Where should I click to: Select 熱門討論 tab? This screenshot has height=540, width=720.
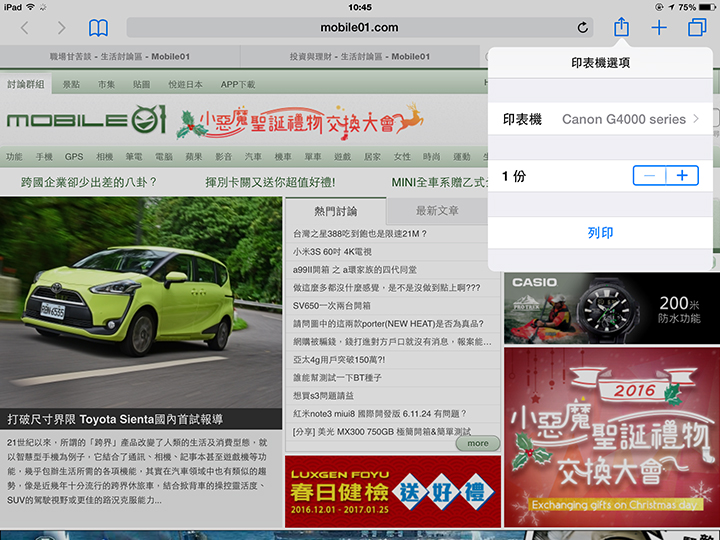click(336, 211)
